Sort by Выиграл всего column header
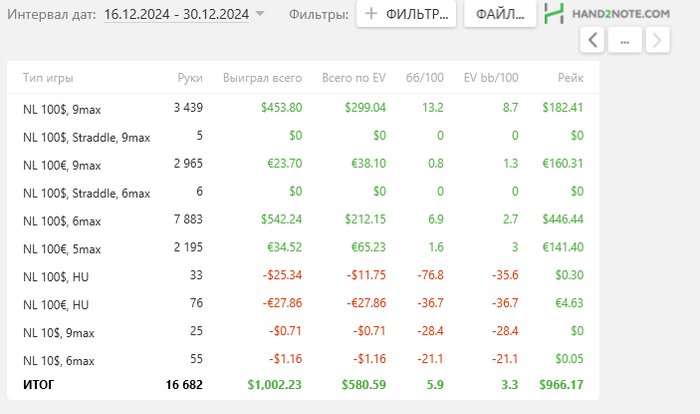This screenshot has height=414, width=700. [262, 78]
